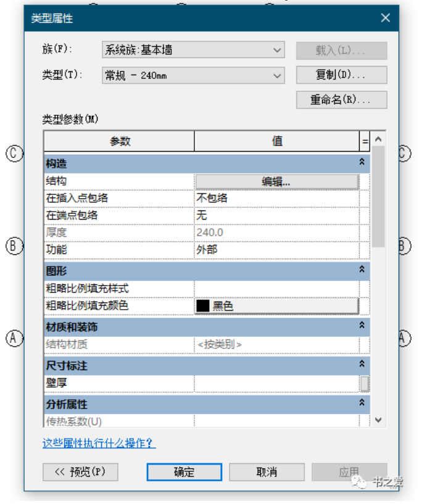Image resolution: width=427 pixels, height=504 pixels.
Task: Click grid bubble C left of the dialog
Action: pos(14,154)
